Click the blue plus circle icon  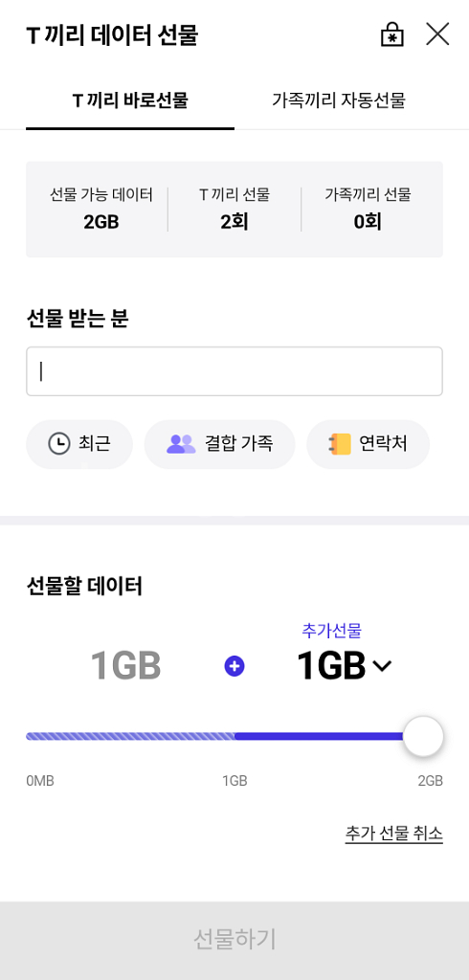pyautogui.click(x=234, y=667)
